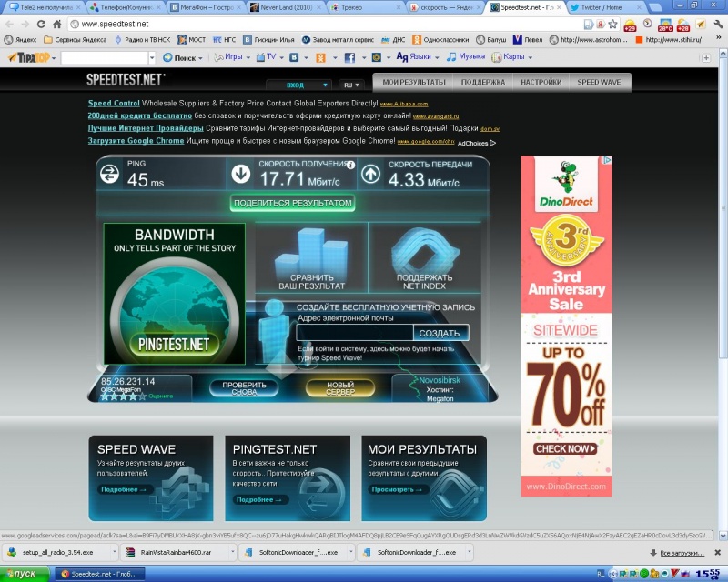This screenshot has height=582, width=728.
Task: Open options arrow for setup_all_radio_3.54.exe download
Action: [114, 552]
